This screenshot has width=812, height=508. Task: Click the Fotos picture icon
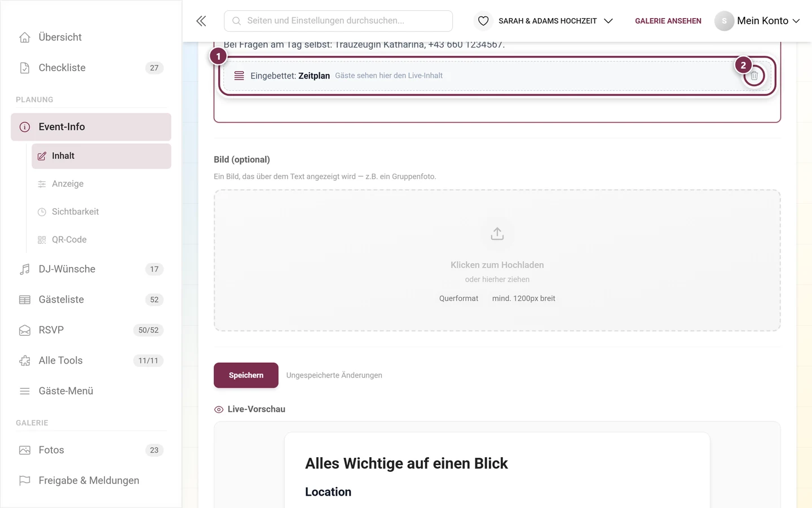click(x=25, y=450)
